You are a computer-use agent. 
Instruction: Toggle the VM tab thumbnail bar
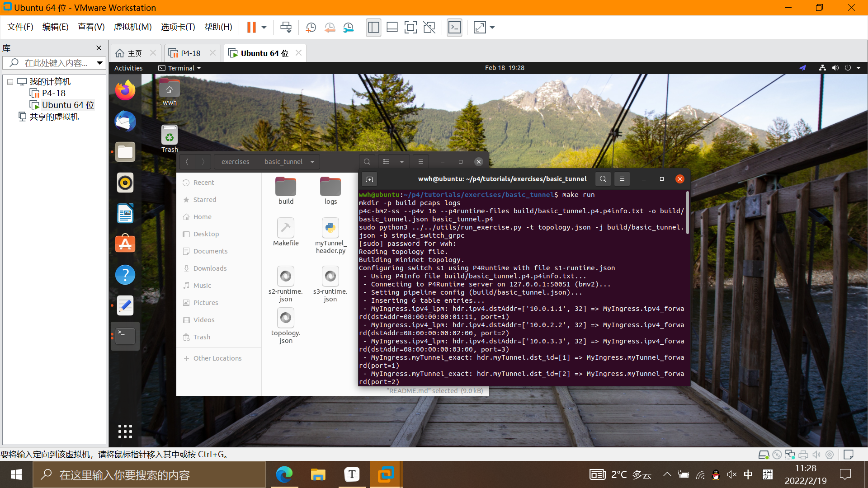392,27
